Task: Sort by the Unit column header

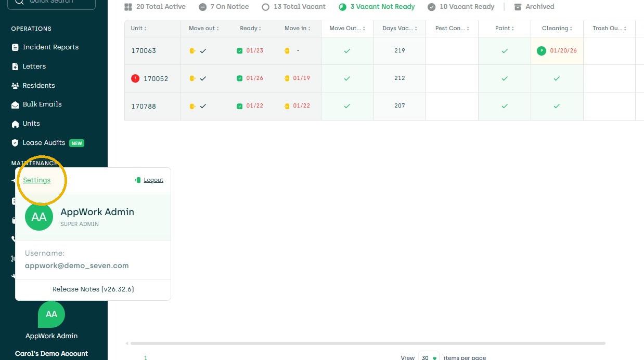Action: point(138,29)
